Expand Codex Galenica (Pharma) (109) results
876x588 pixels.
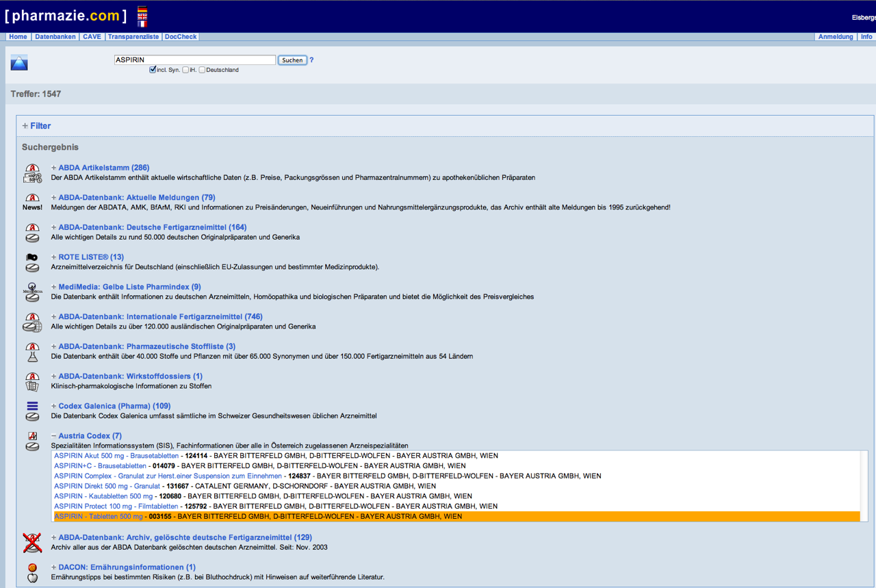click(111, 406)
